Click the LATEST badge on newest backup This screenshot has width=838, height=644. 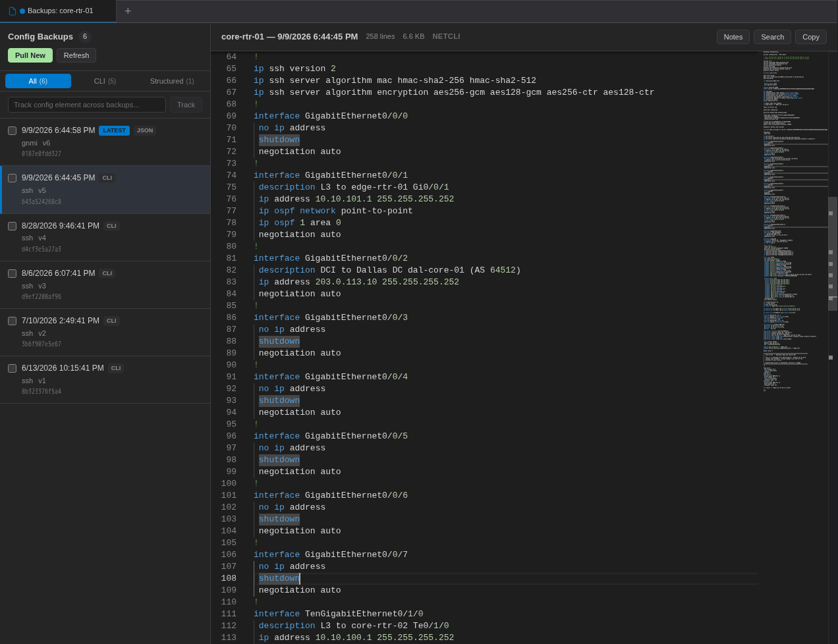[x=114, y=130]
